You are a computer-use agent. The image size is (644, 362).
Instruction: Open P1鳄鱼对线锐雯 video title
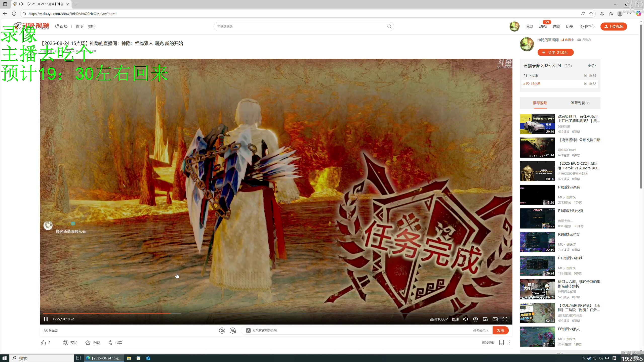tap(571, 211)
